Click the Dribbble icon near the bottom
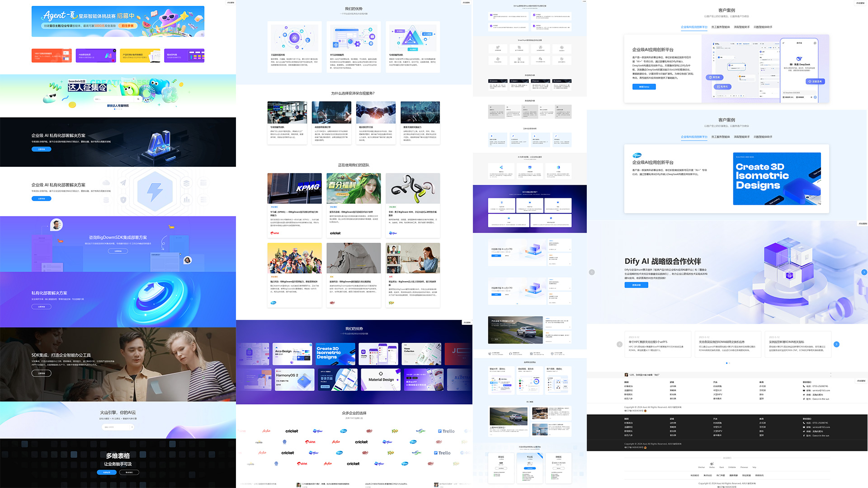This screenshot has height=488, width=868. click(x=732, y=464)
